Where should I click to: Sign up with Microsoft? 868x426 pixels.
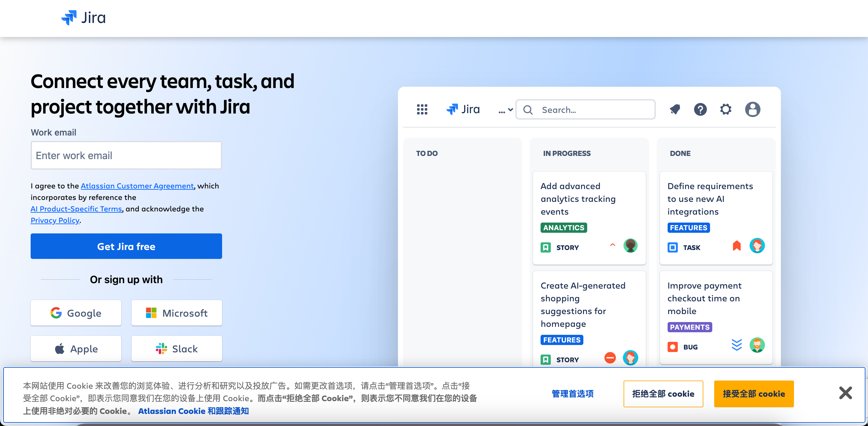coord(176,313)
